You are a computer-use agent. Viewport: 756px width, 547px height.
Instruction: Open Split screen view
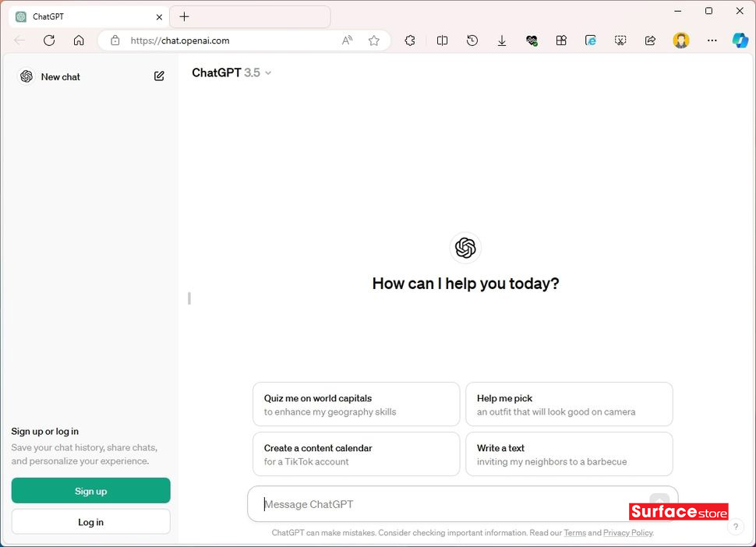(x=442, y=40)
